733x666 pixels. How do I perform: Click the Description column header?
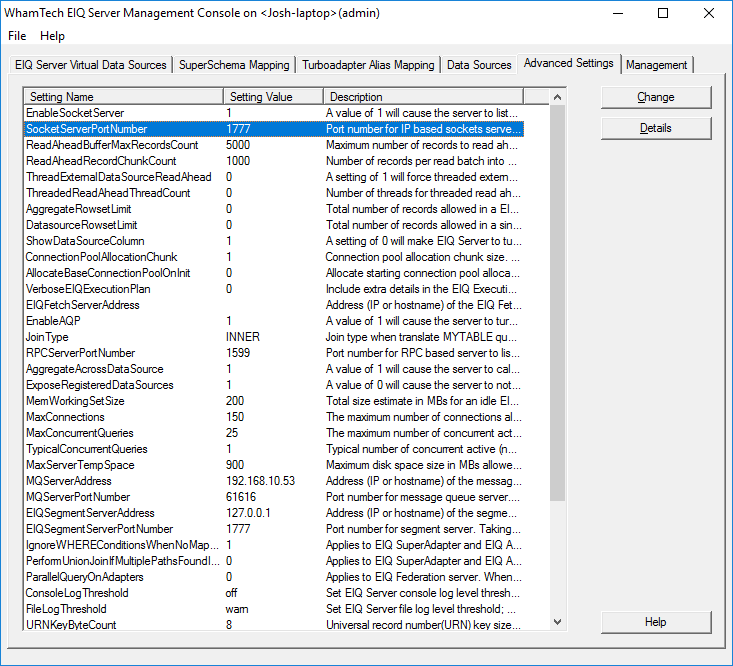tap(424, 97)
